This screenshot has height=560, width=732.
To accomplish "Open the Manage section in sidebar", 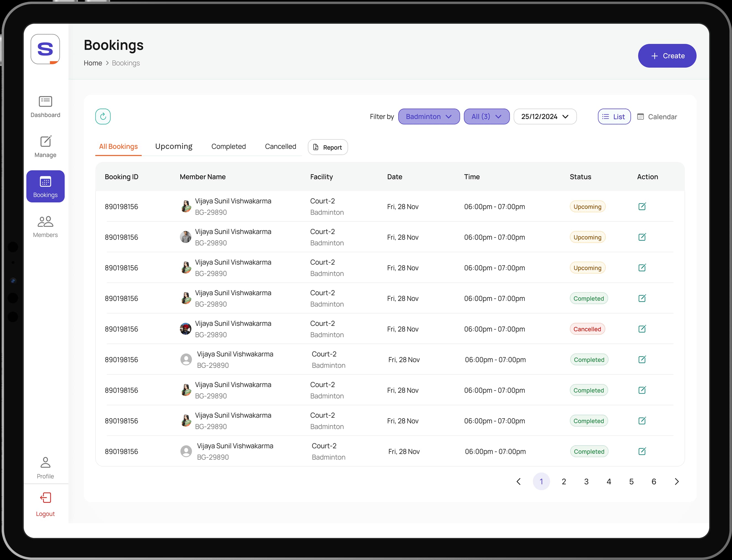I will (45, 146).
